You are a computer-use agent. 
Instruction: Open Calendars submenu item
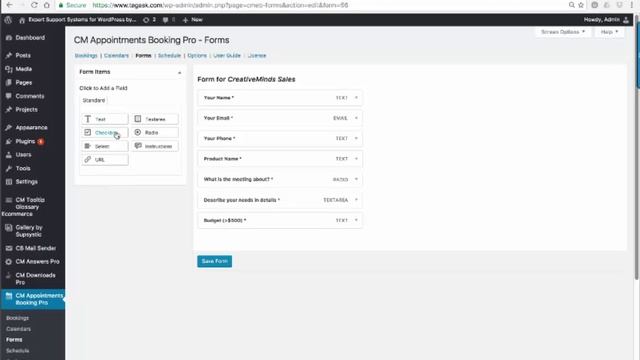click(x=18, y=329)
